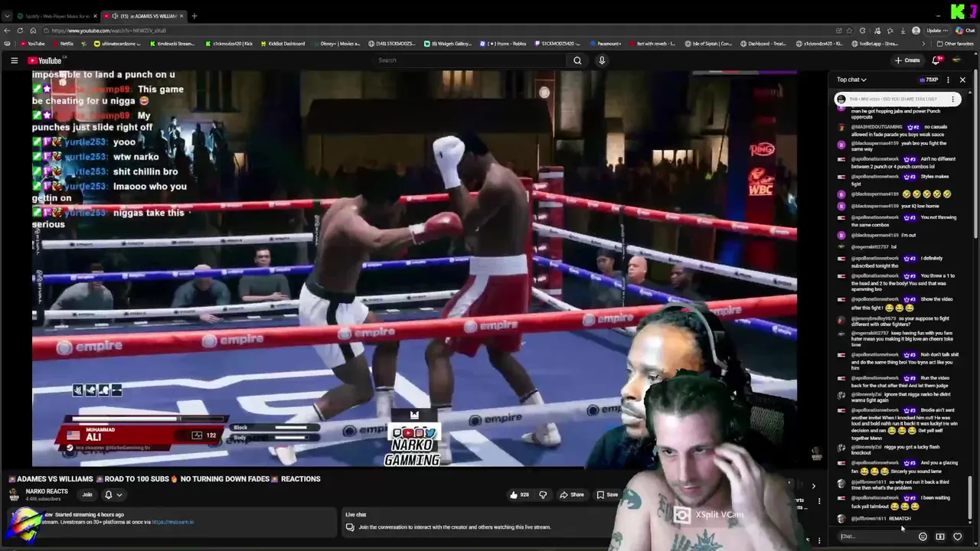Join the NARKO REACTS channel membership

click(87, 494)
